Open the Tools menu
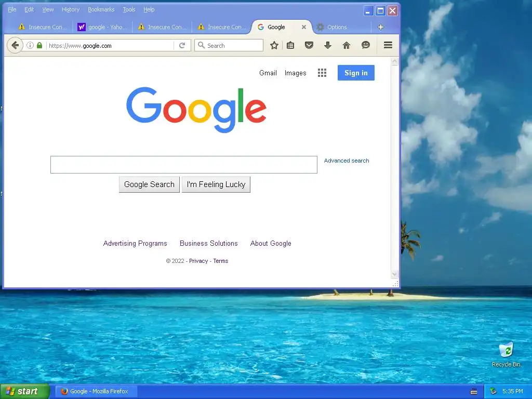The width and height of the screenshot is (532, 399). click(x=129, y=9)
